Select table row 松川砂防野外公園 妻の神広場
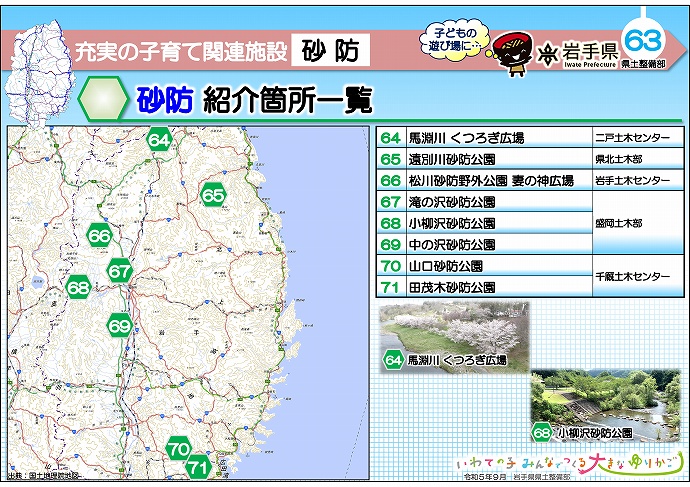 pyautogui.click(x=530, y=180)
